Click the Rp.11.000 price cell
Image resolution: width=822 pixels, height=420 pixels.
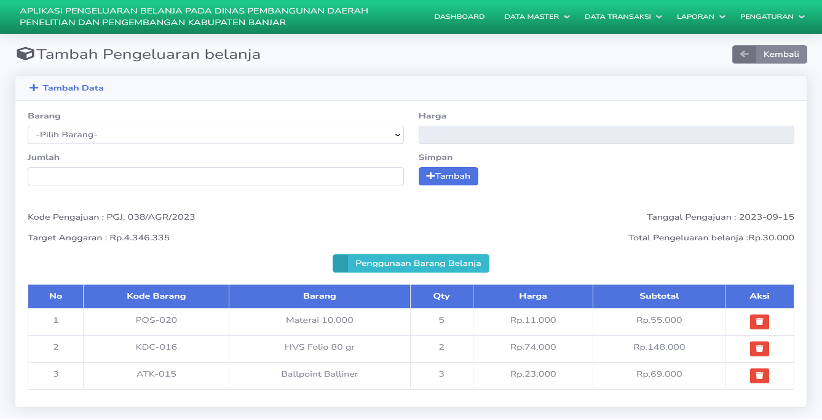tap(533, 320)
